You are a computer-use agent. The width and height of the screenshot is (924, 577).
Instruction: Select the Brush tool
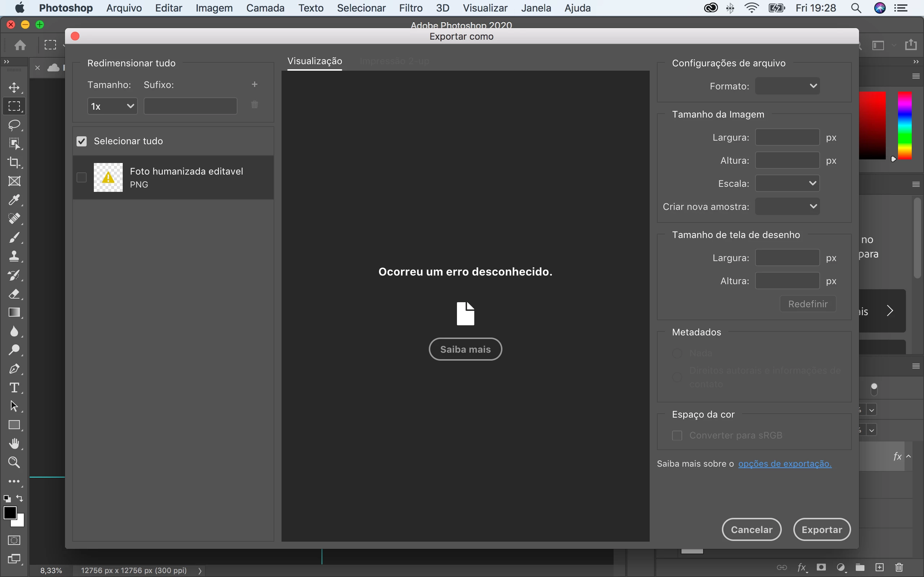tap(14, 237)
